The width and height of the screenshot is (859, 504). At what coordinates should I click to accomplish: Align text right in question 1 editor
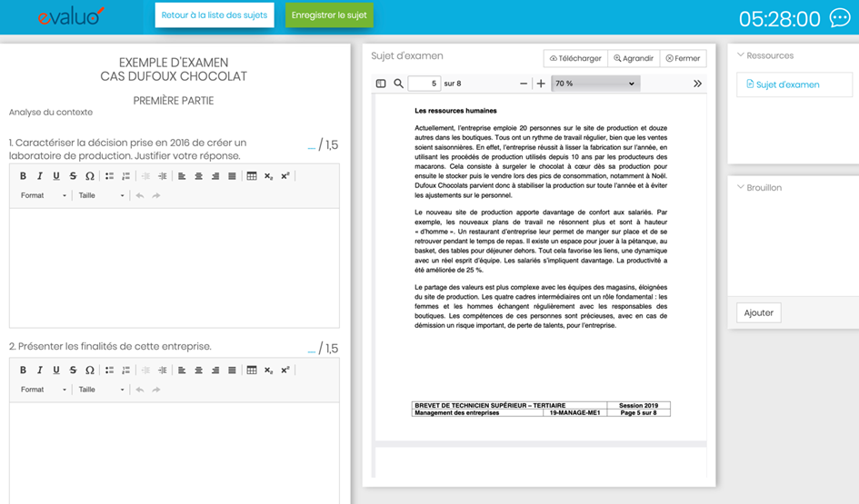pyautogui.click(x=215, y=176)
